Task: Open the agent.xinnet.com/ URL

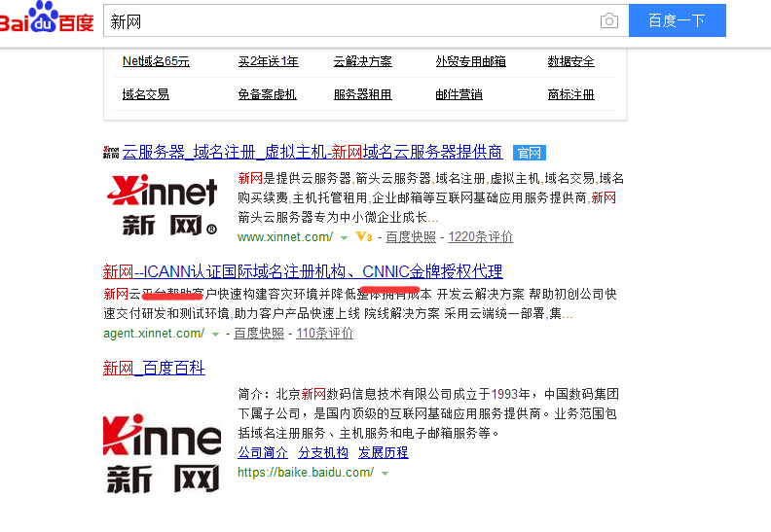Action: pyautogui.click(x=154, y=334)
